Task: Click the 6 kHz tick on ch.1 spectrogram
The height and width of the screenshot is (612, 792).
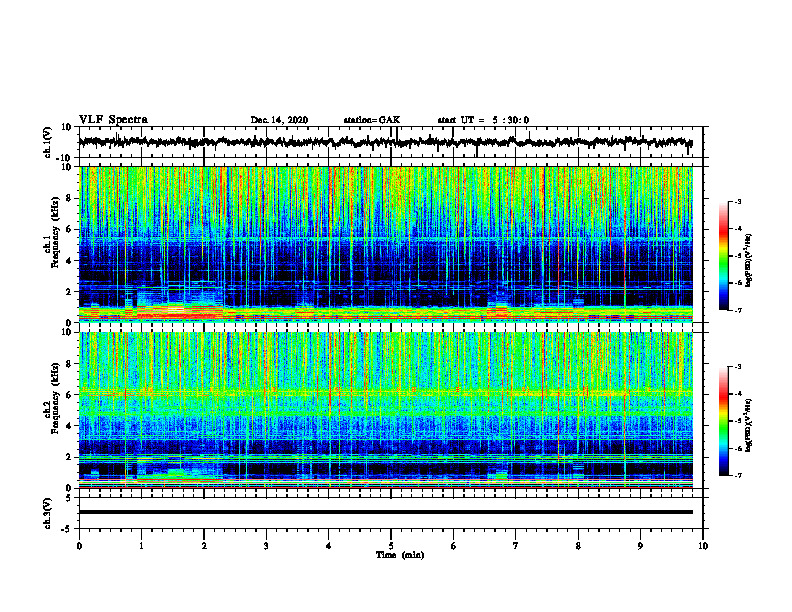Action: pos(69,230)
